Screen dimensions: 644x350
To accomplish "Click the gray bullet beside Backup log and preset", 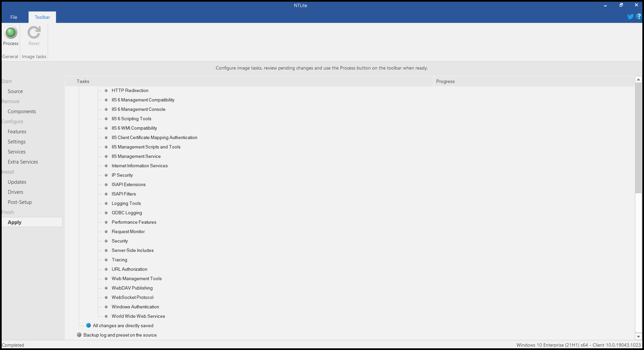I will pos(79,335).
